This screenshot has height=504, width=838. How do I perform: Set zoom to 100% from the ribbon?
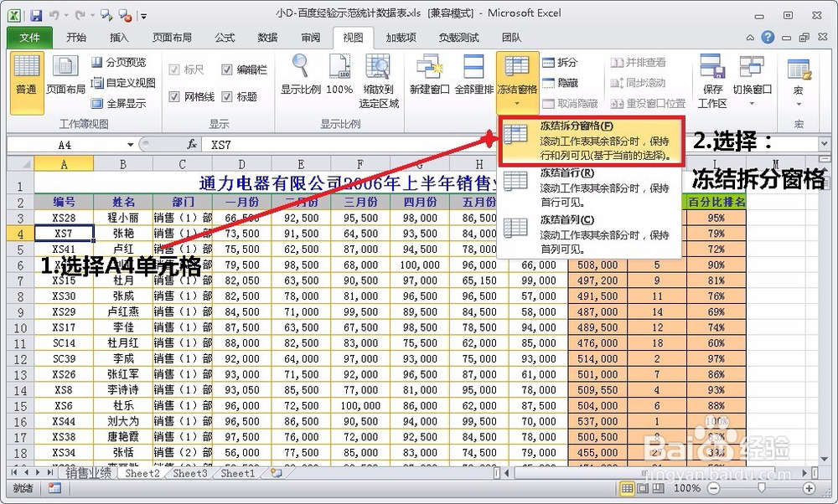click(x=339, y=75)
